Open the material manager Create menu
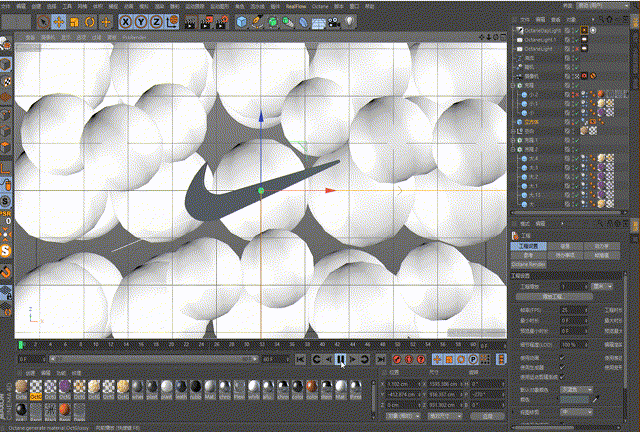 (x=30, y=373)
